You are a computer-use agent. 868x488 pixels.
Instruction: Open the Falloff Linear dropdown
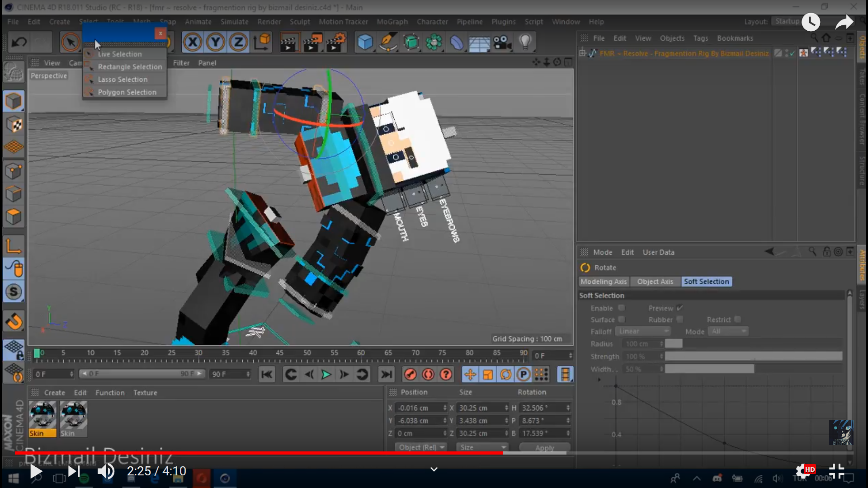[x=642, y=331]
